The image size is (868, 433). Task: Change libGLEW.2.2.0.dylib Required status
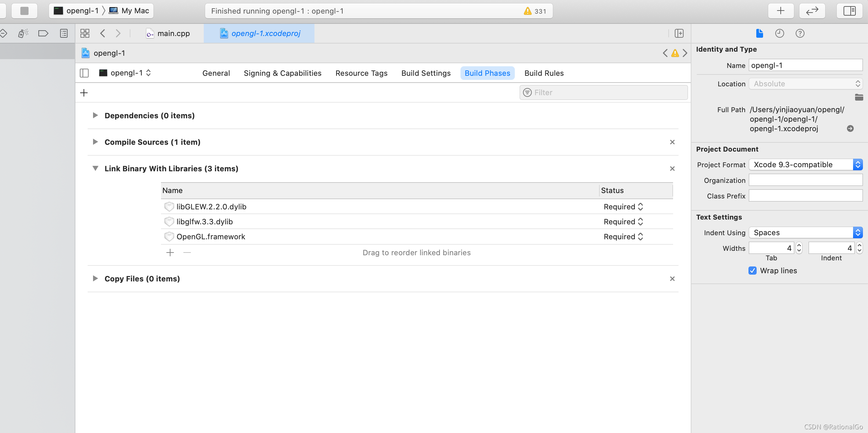623,207
